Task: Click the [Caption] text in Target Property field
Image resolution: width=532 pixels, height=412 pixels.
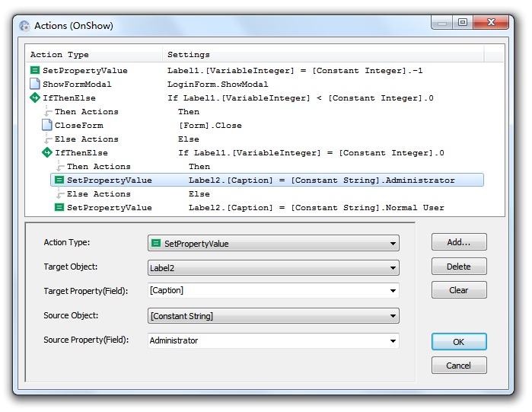Action: [167, 290]
